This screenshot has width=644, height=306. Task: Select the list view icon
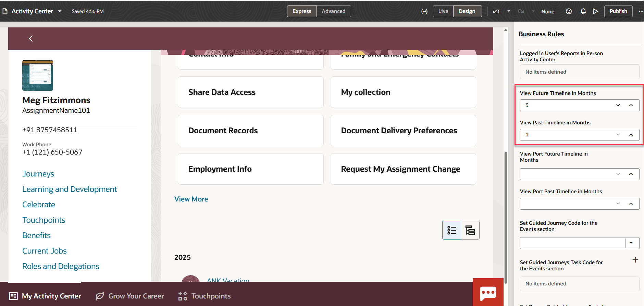pyautogui.click(x=451, y=230)
